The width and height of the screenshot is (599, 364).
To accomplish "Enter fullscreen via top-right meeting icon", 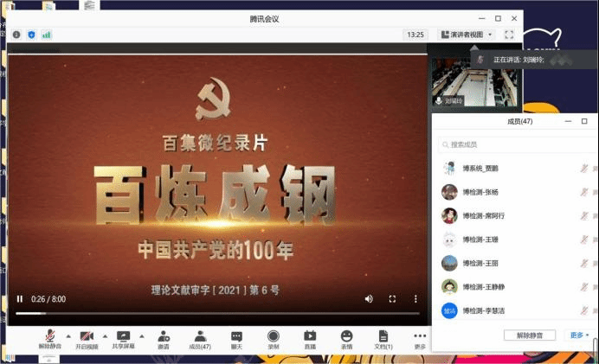I will [509, 35].
